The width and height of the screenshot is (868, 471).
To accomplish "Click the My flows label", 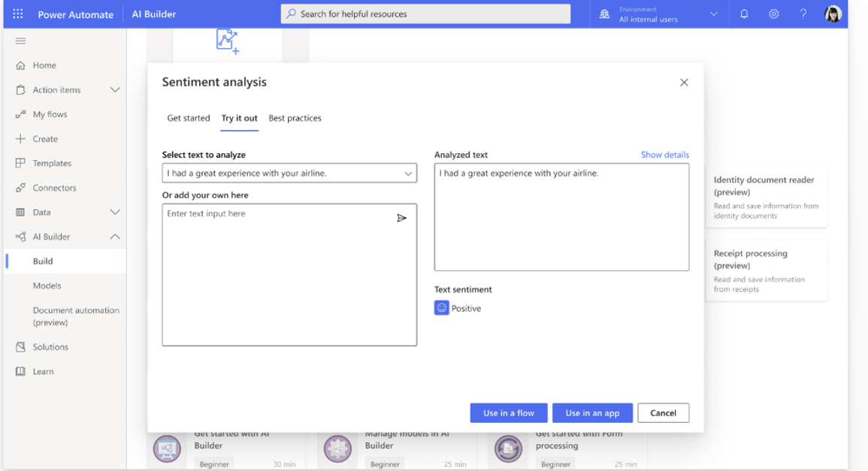I will pos(50,114).
